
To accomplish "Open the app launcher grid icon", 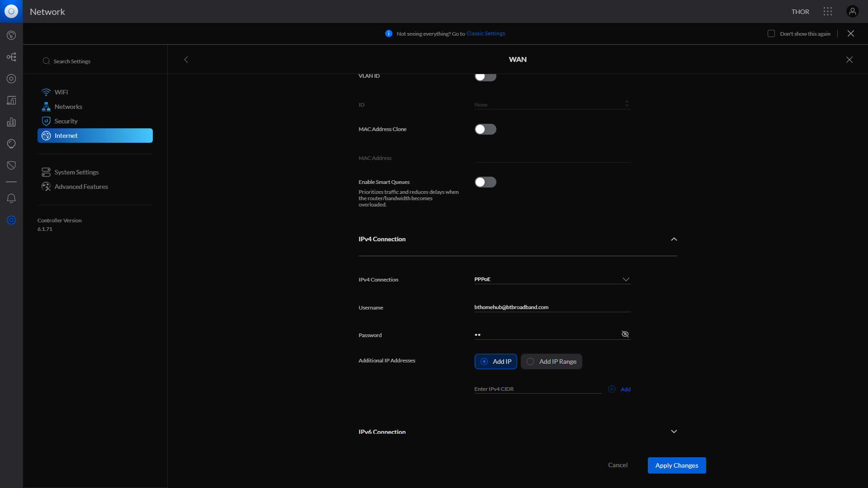I will pos(827,11).
